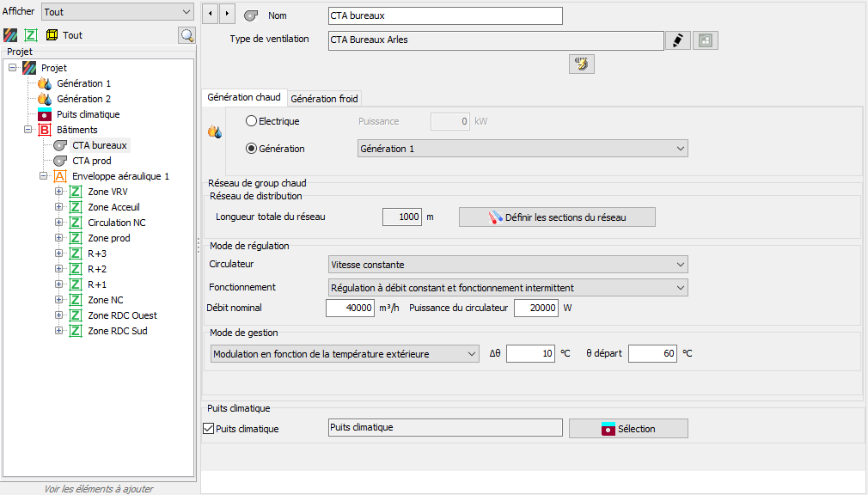Screen dimensions: 868x495
Task: Edit ventilation type with pencil icon
Action: [x=677, y=40]
